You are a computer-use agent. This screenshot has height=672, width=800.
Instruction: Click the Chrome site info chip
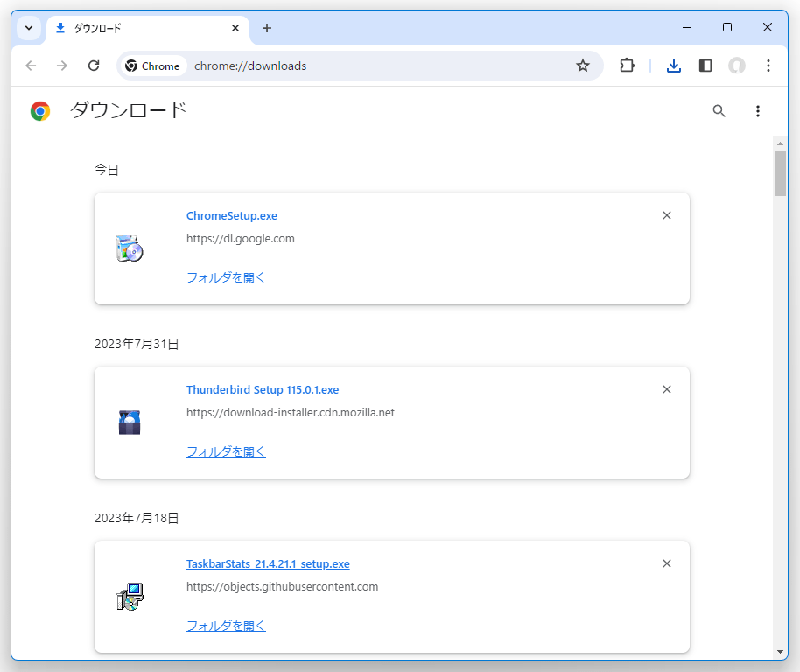pyautogui.click(x=152, y=66)
